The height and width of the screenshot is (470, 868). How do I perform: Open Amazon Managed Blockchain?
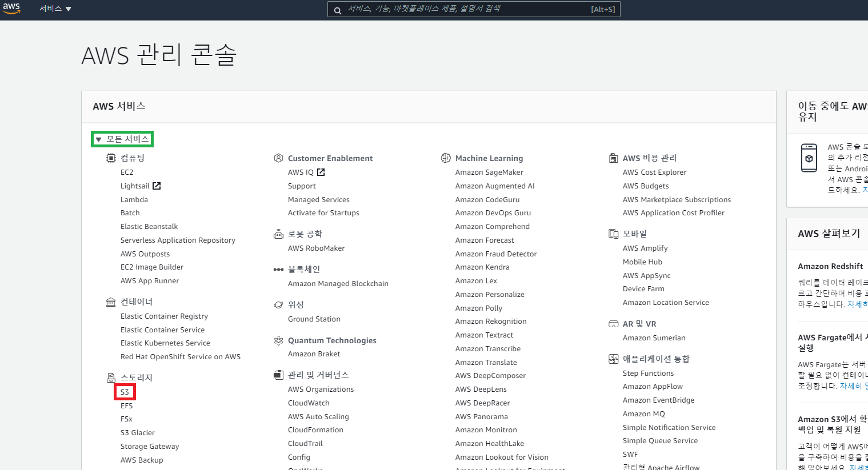[338, 284]
